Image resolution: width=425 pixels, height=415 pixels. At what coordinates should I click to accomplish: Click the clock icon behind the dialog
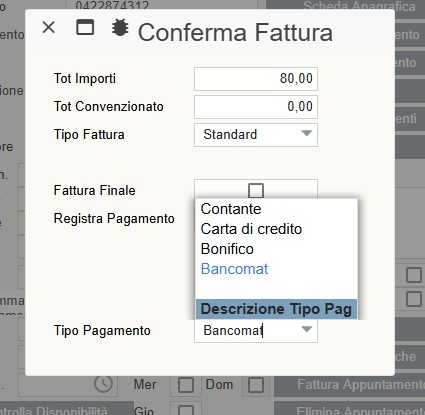(x=103, y=384)
